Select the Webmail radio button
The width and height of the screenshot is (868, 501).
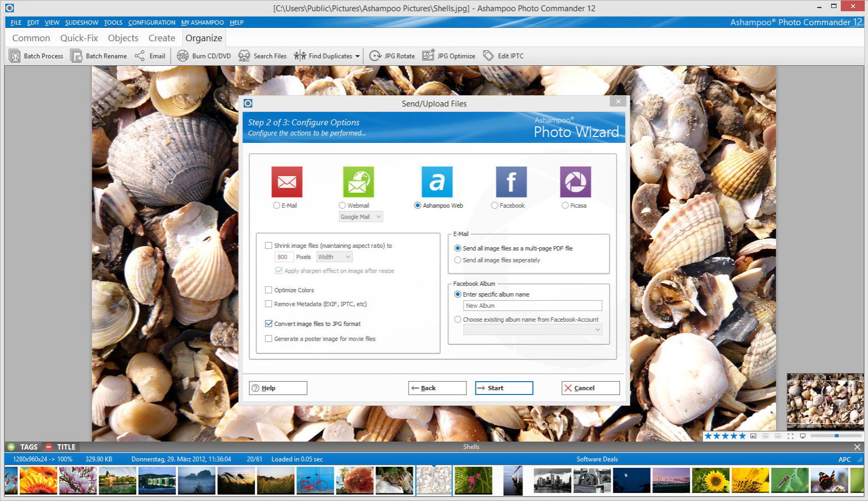342,206
